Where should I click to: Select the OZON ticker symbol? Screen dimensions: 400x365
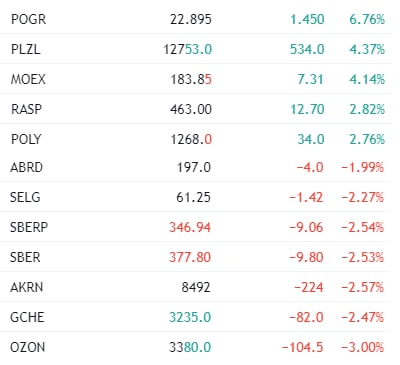pyautogui.click(x=27, y=347)
